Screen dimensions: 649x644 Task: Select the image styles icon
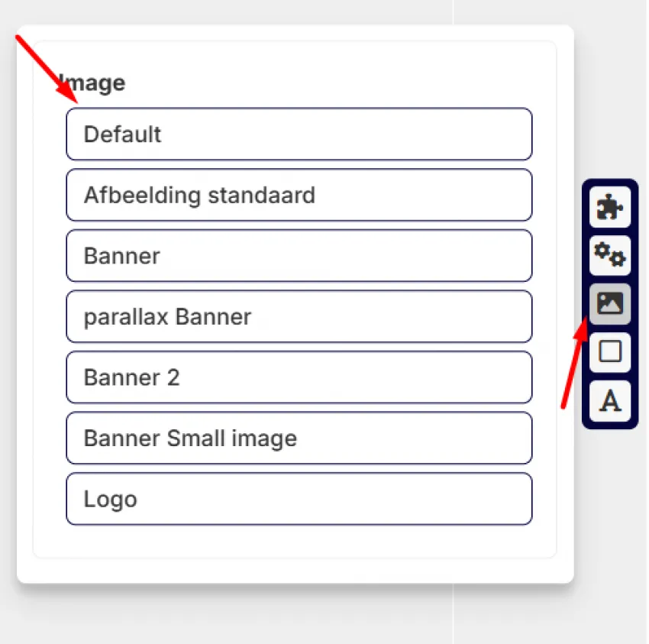click(610, 303)
